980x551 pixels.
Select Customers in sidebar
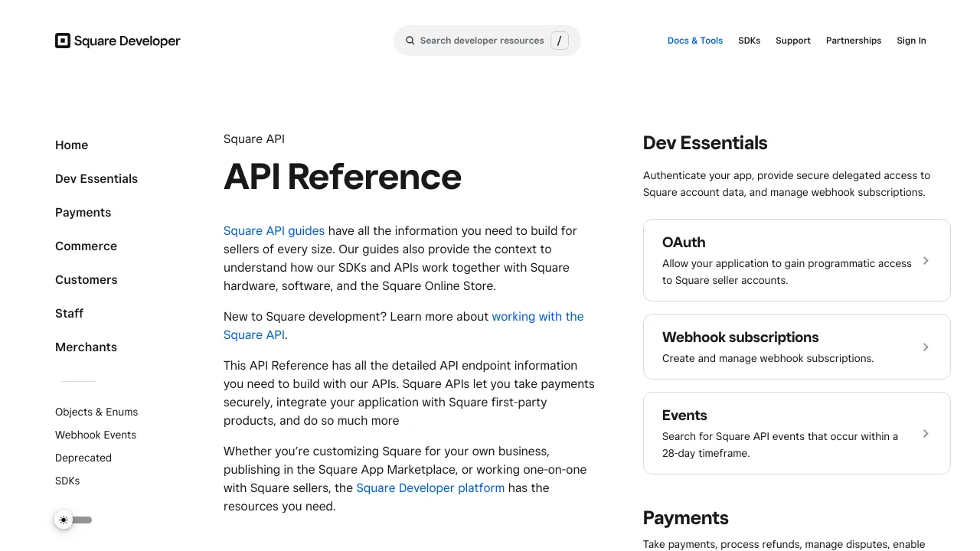87,280
